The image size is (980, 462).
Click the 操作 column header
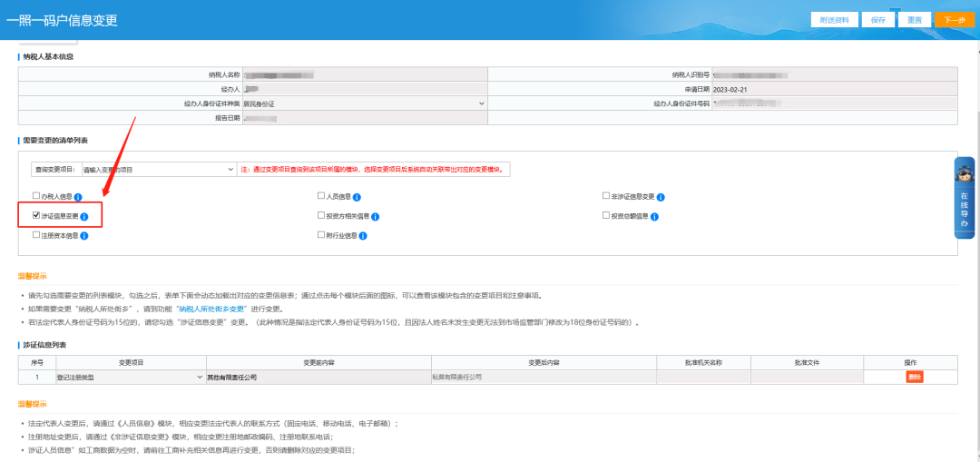(910, 362)
